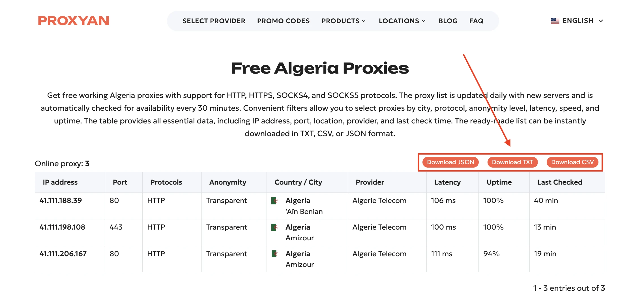Click the Download CSV button
This screenshot has width=644, height=308.
point(572,162)
